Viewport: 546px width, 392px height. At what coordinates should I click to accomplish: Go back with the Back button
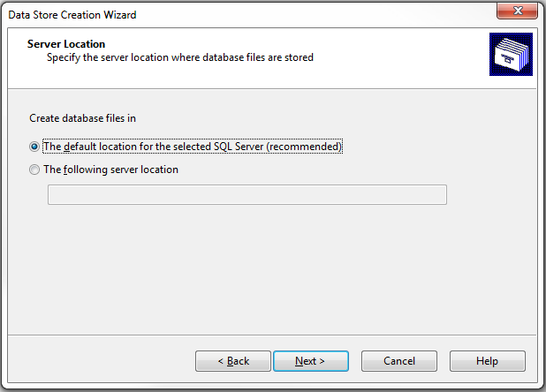point(233,361)
